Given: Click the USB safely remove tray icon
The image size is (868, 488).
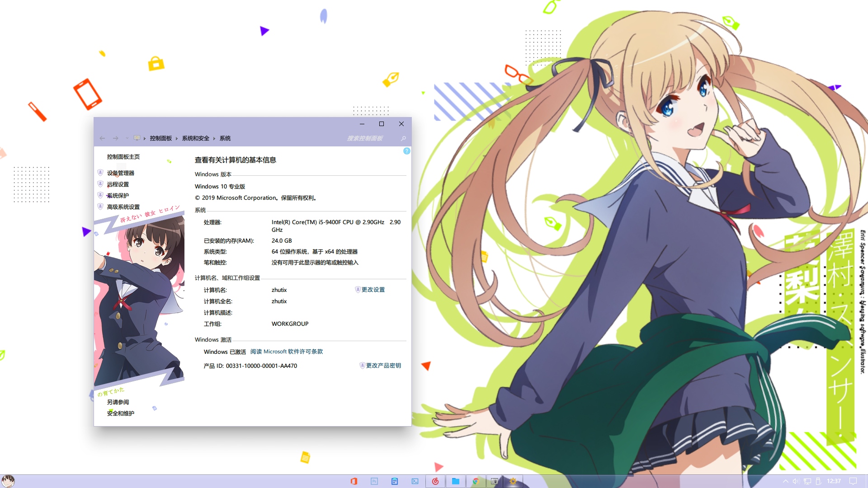Looking at the screenshot, I should click(x=818, y=481).
